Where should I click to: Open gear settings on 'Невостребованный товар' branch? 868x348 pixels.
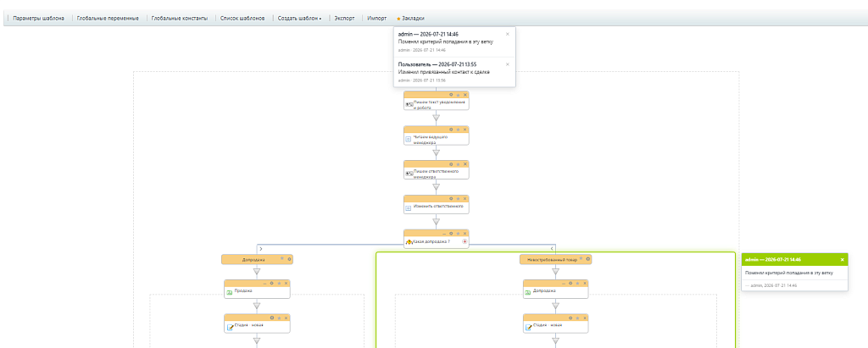point(588,258)
